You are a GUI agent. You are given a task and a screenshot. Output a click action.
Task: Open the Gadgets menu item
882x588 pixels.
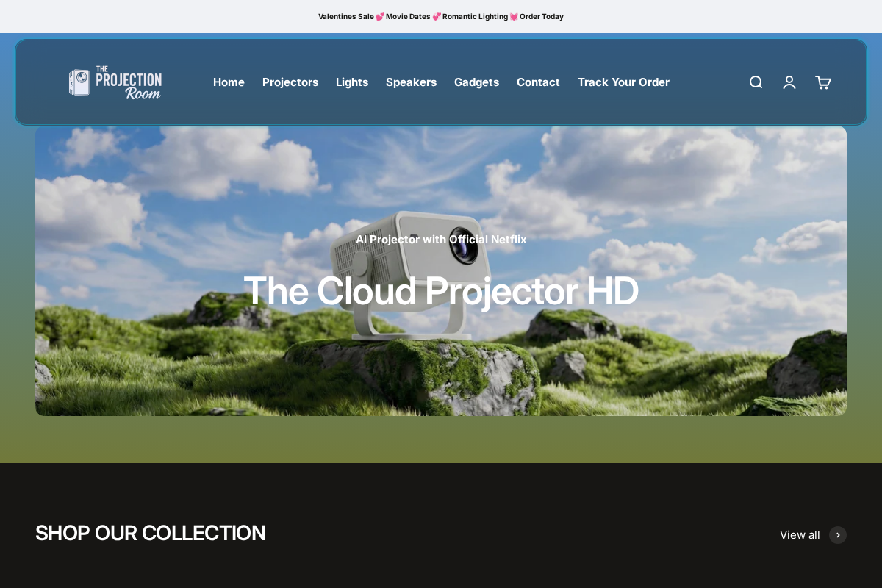click(x=476, y=82)
